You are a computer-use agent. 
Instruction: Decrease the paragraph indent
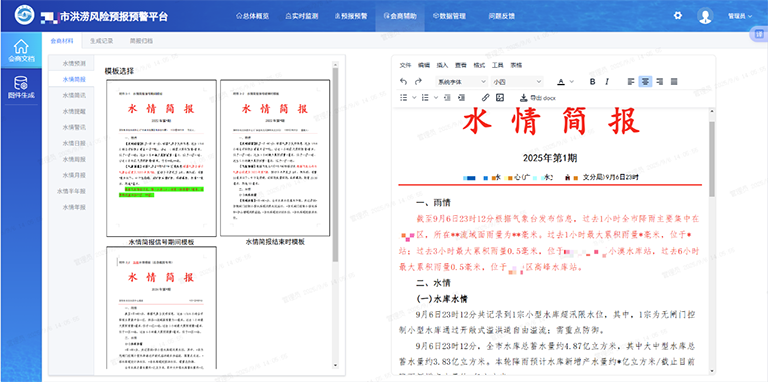tap(447, 97)
